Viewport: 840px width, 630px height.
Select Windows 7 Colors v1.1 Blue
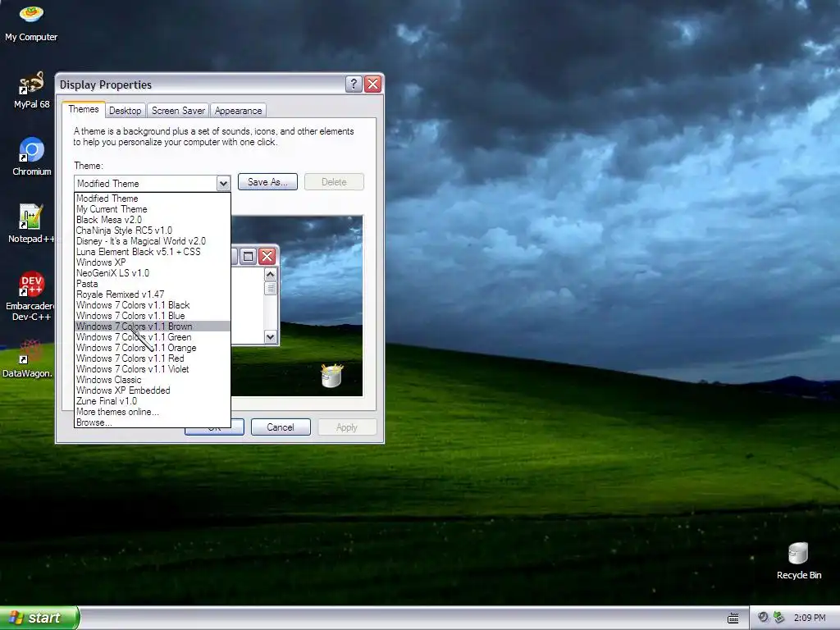pos(152,316)
